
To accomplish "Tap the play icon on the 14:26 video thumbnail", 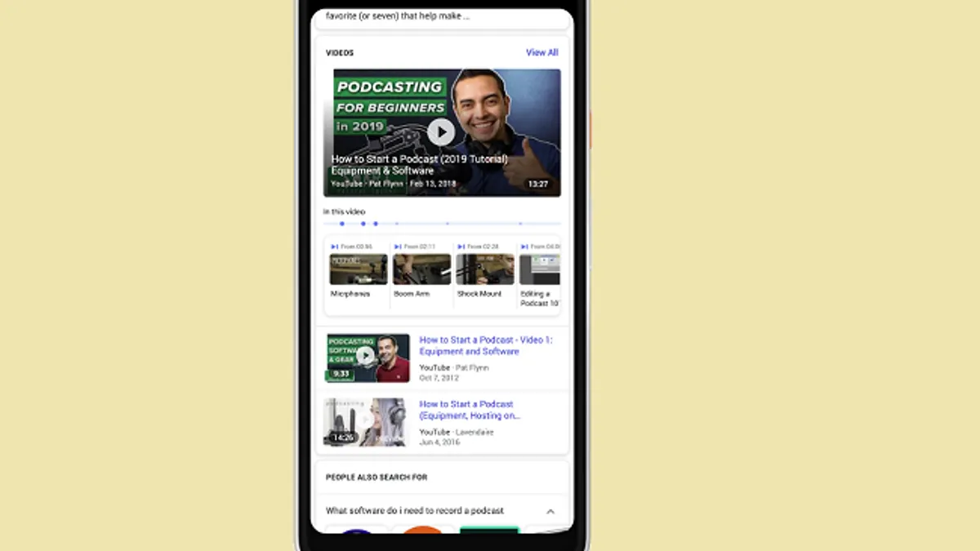I will pyautogui.click(x=365, y=420).
